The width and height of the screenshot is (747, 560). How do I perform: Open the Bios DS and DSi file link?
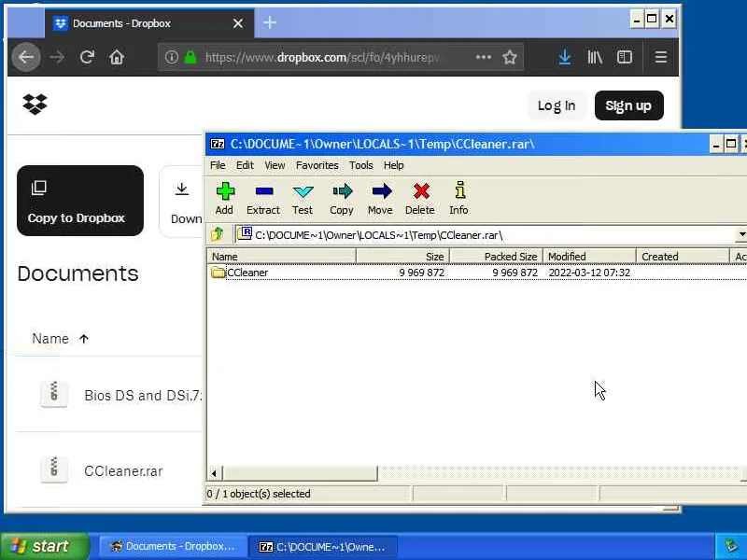[143, 395]
